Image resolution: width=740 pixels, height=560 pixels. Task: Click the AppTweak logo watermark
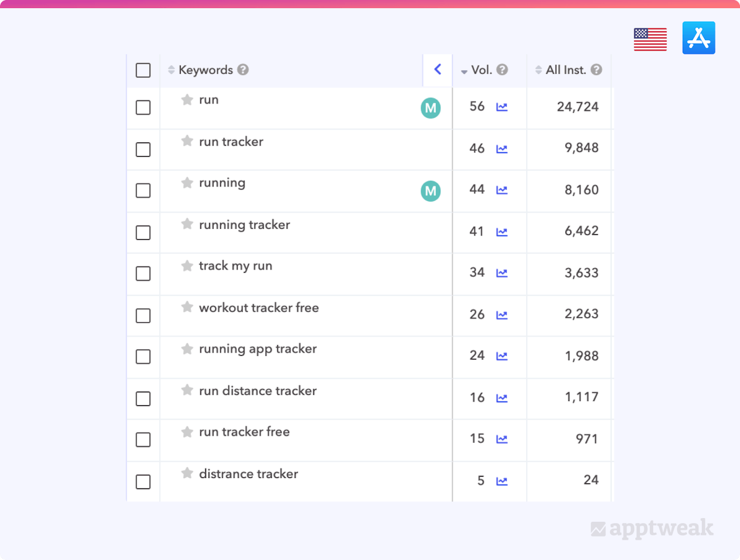point(651,529)
